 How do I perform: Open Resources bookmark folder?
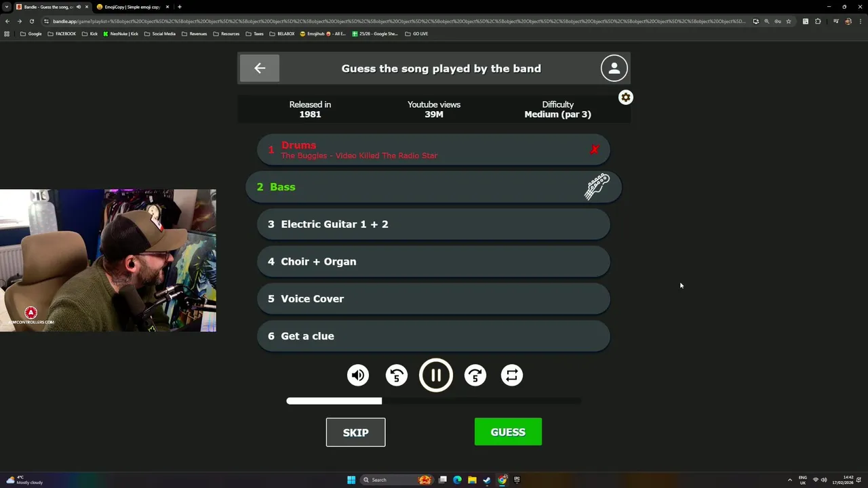coord(226,34)
